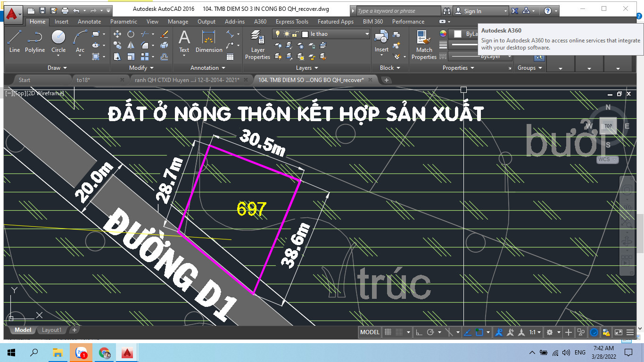Screen dimensions: 644x362
Task: Toggle 2D object snap in status bar
Action: pyautogui.click(x=479, y=332)
